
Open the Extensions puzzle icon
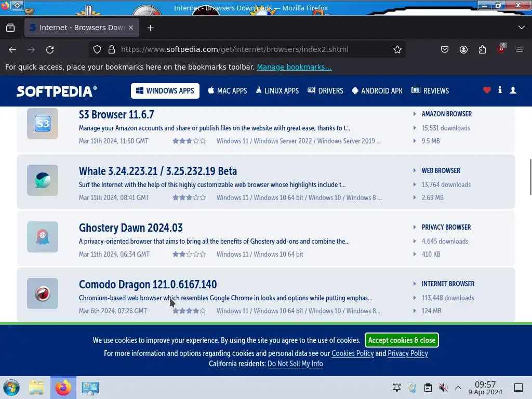click(x=482, y=49)
